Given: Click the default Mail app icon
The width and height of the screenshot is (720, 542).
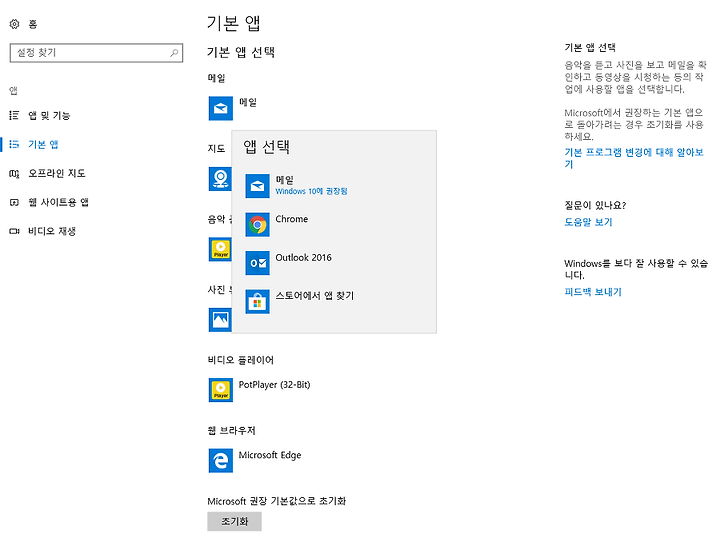Looking at the screenshot, I should 221,108.
